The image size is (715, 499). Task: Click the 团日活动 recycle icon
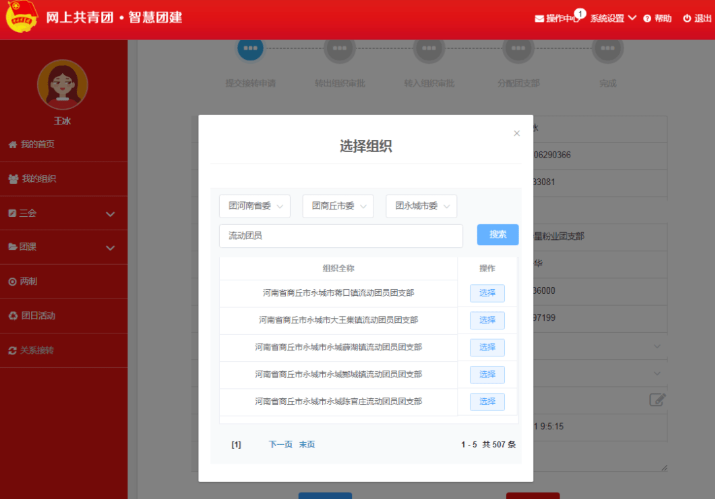pos(13,316)
